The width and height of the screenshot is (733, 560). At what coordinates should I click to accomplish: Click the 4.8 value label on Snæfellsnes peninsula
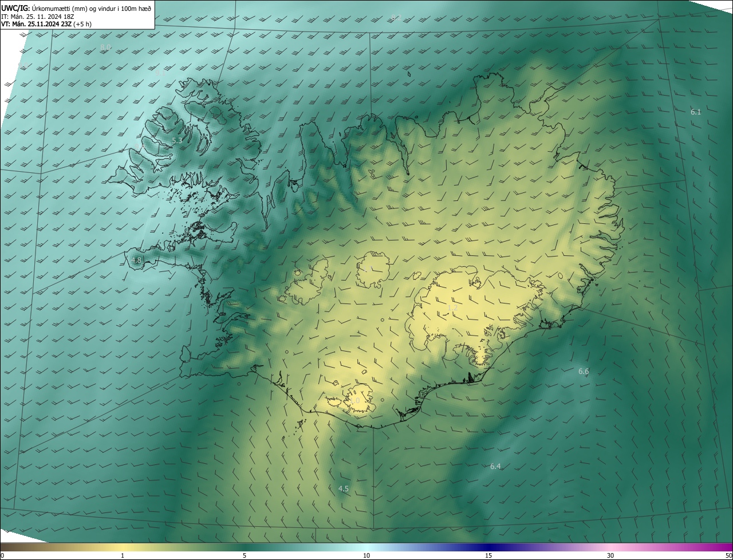136,261
